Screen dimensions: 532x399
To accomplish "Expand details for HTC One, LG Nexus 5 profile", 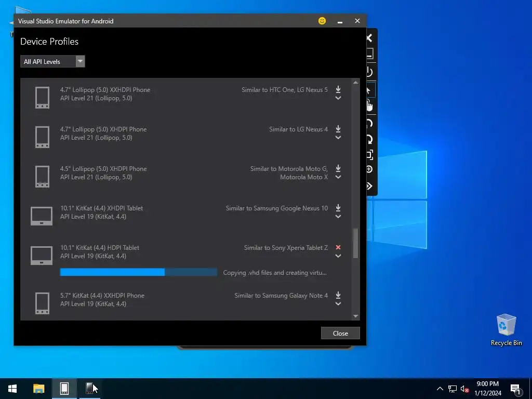I will pyautogui.click(x=338, y=98).
